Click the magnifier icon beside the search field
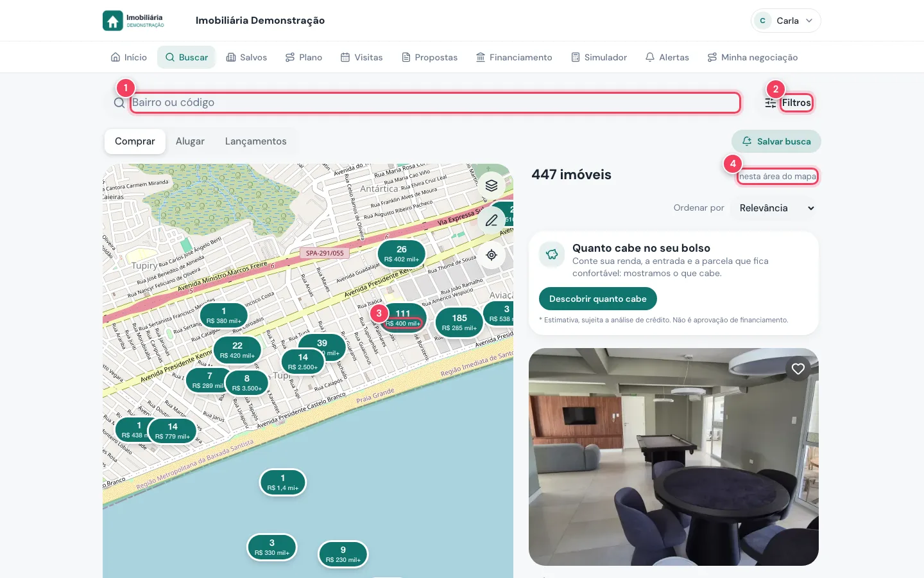924x578 pixels. click(x=119, y=103)
